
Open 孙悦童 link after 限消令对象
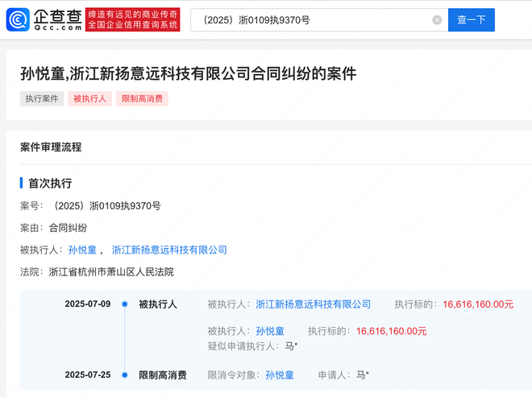coord(280,375)
